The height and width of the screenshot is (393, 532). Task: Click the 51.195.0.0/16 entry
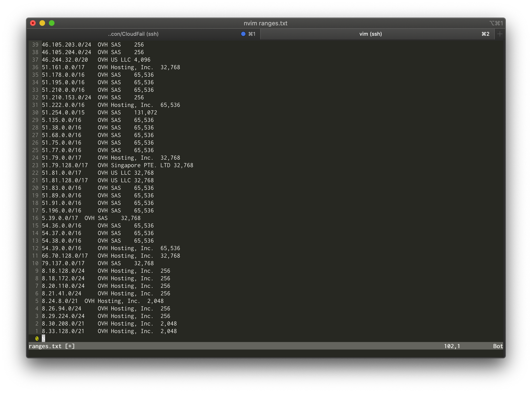(x=63, y=82)
